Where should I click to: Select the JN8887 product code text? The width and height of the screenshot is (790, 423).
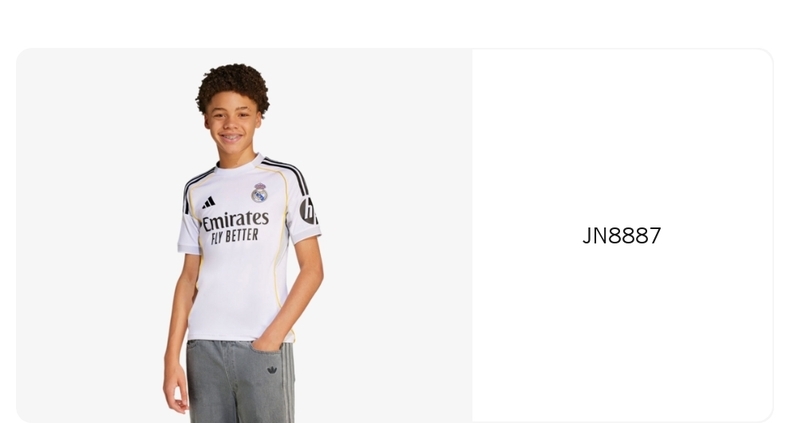(x=622, y=236)
